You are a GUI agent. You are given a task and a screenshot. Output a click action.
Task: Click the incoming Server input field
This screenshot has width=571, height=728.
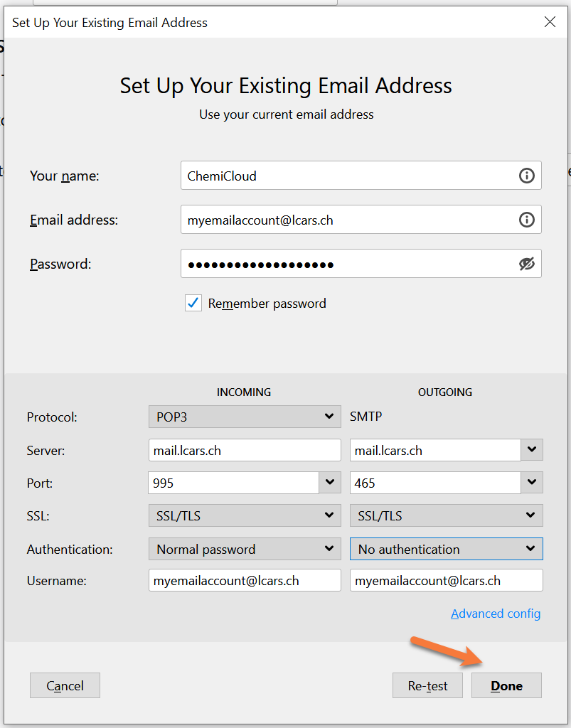coord(244,450)
